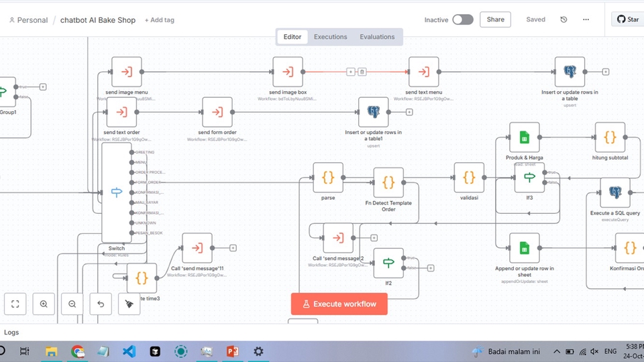Screen dimensions: 644x362
Task: Click the Share button
Action: (495, 19)
